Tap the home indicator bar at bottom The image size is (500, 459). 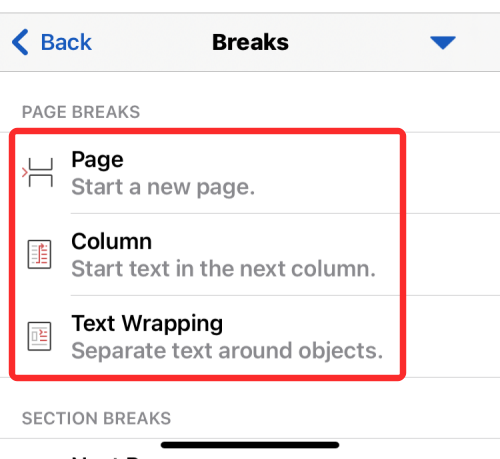click(250, 445)
